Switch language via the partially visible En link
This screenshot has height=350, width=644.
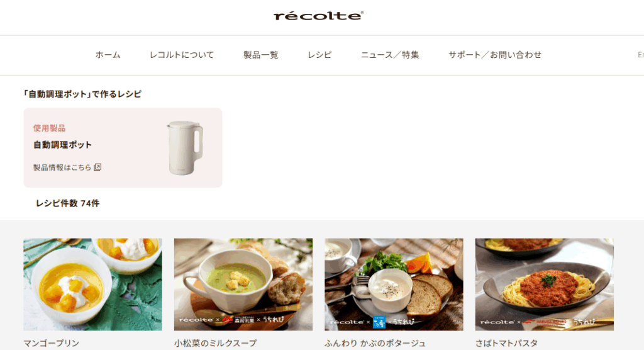(x=641, y=55)
